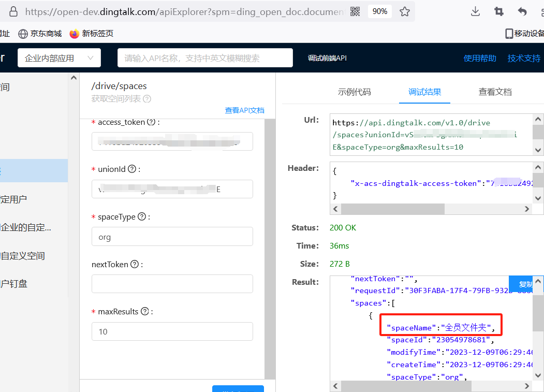The image size is (544, 392).
Task: Click the /drive/spaces API path heading
Action: 119,86
